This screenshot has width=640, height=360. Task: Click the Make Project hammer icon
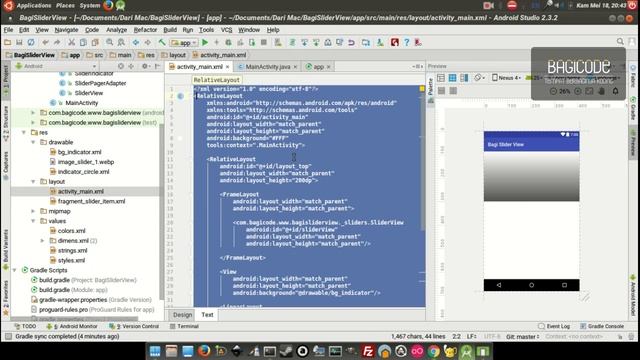162,42
